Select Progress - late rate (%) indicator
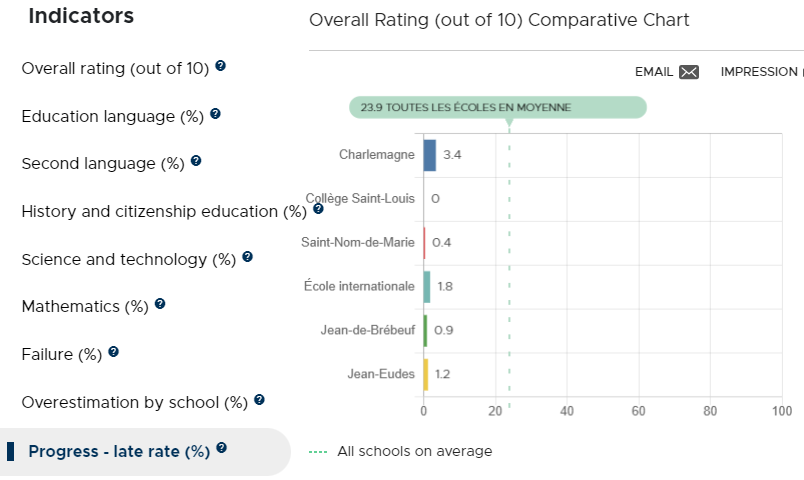The height and width of the screenshot is (480, 804). coord(119,451)
